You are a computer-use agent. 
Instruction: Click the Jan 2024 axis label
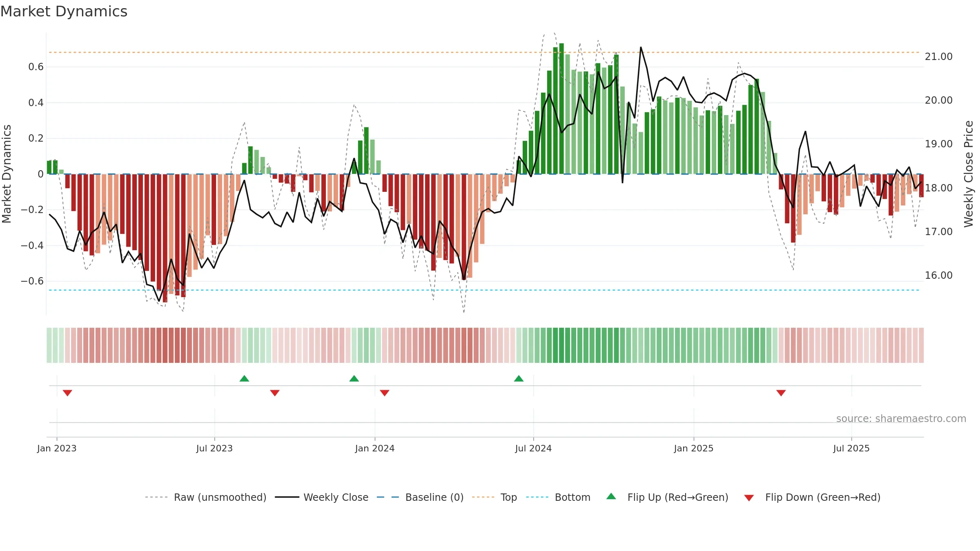click(x=375, y=448)
